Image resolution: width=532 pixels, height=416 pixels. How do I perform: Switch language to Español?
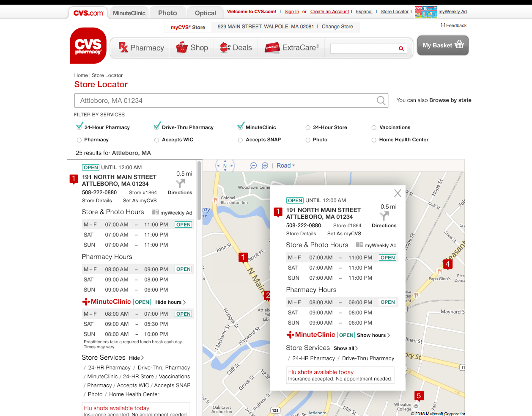(x=364, y=11)
